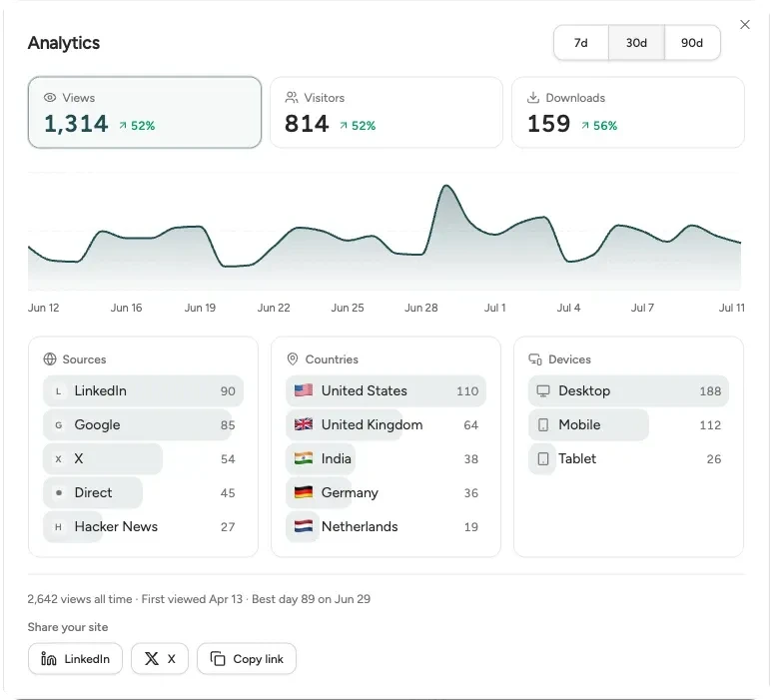Image resolution: width=771 pixels, height=700 pixels.
Task: Click the 159 downloads total
Action: point(548,124)
